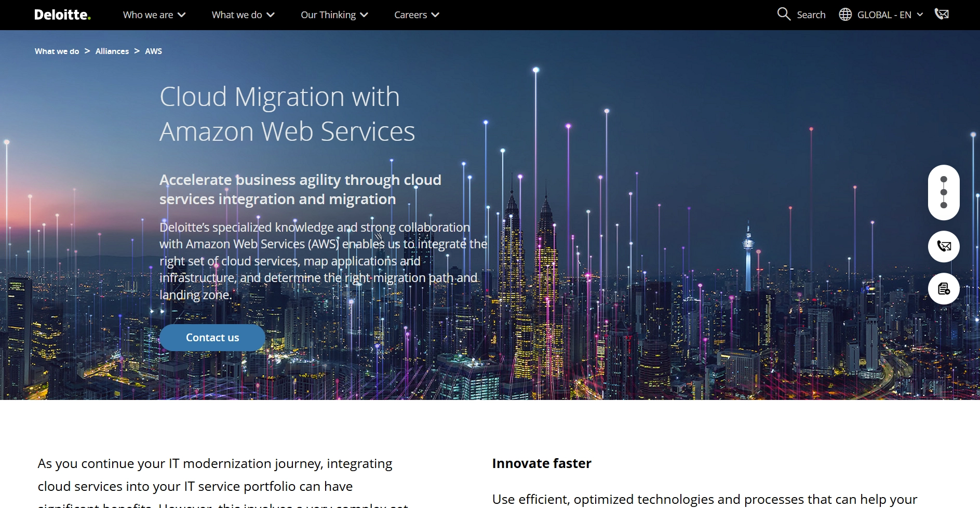Open the Careers menu
The height and width of the screenshot is (508, 980).
point(410,15)
